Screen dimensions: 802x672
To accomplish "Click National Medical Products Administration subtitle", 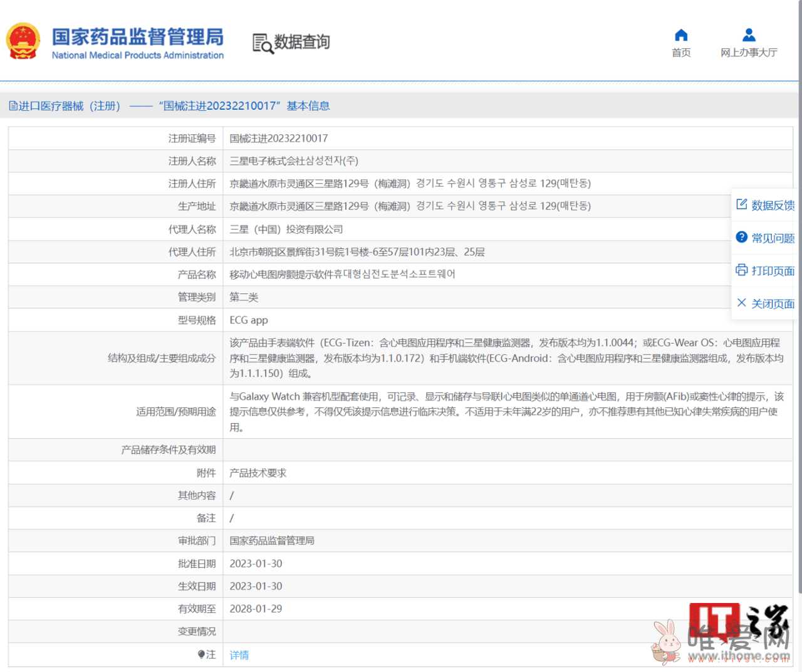I will (x=138, y=55).
